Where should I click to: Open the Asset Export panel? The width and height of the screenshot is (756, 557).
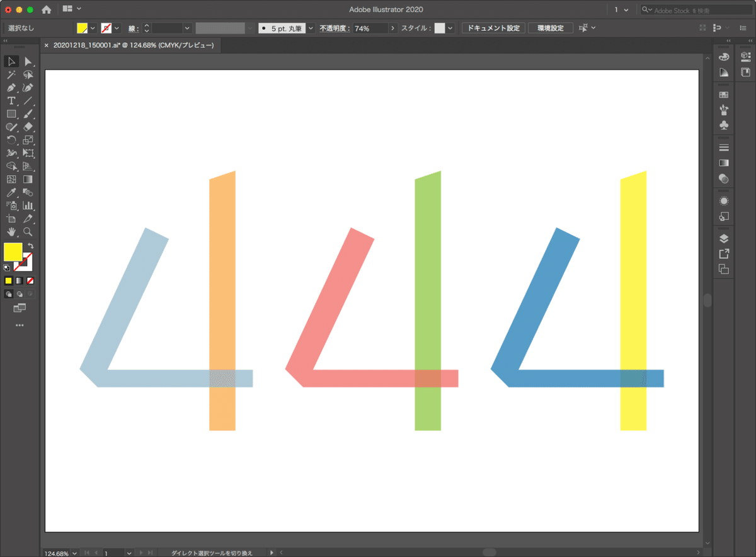coord(724,254)
